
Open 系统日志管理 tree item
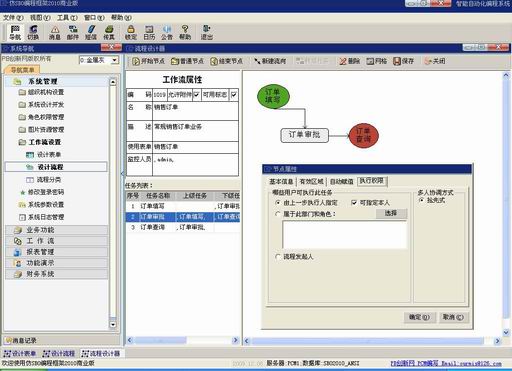41,217
